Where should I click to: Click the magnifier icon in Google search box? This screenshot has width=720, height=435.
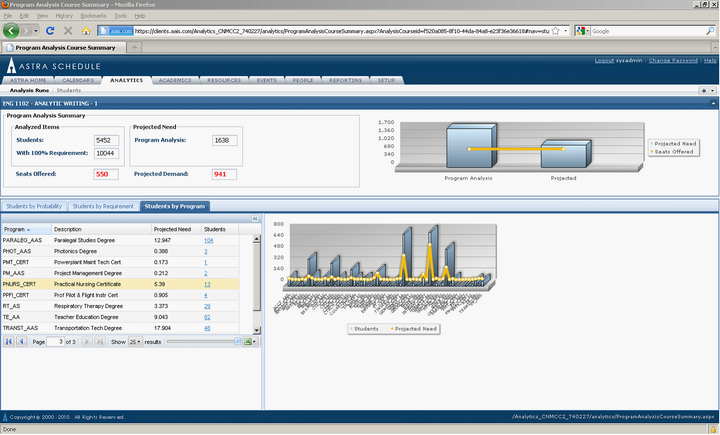710,31
